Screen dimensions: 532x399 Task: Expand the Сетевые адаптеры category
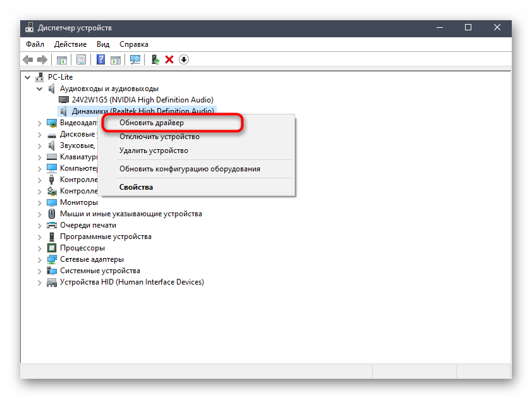(x=40, y=259)
